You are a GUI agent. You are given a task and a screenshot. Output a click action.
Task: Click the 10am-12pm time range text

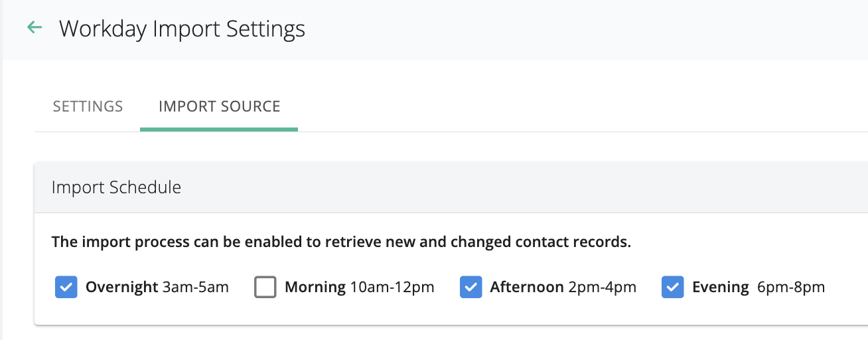coord(392,288)
